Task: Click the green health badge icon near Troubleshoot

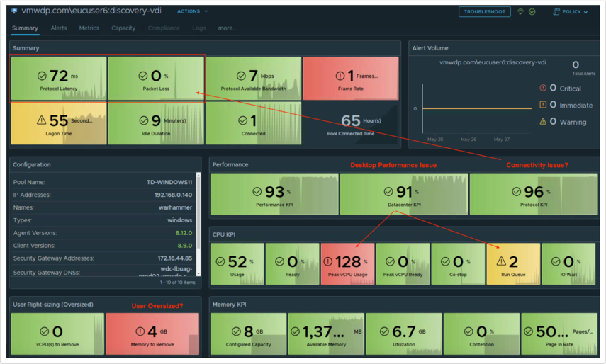Action: [x=521, y=12]
